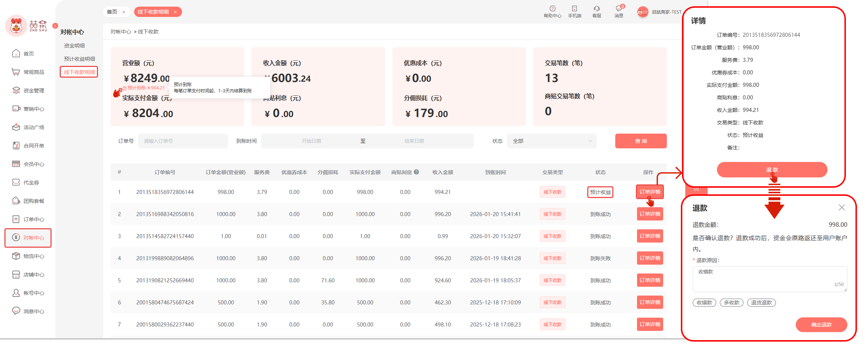This screenshot has width=868, height=346.
Task: Click 线下收款 tag in first row
Action: [x=553, y=192]
